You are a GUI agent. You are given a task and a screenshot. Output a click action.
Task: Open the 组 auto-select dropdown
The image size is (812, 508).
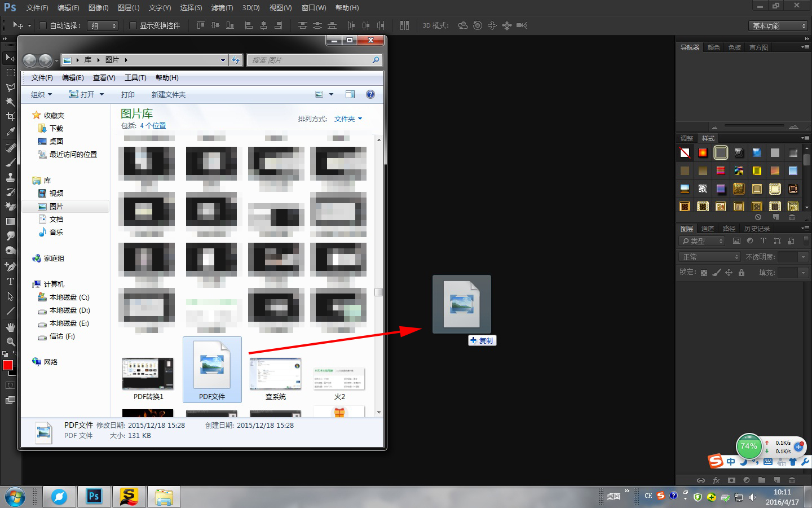coord(103,25)
